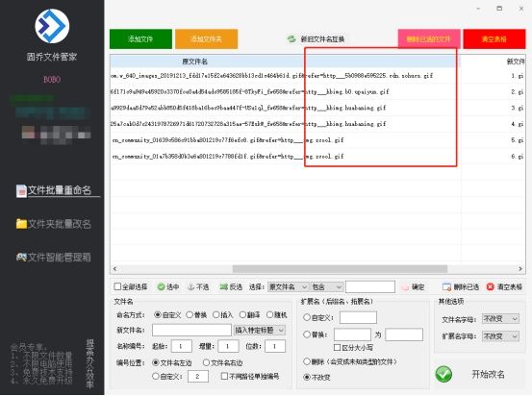The height and width of the screenshot is (396, 532).
Task: Click the 起始 number field
Action: click(x=182, y=346)
